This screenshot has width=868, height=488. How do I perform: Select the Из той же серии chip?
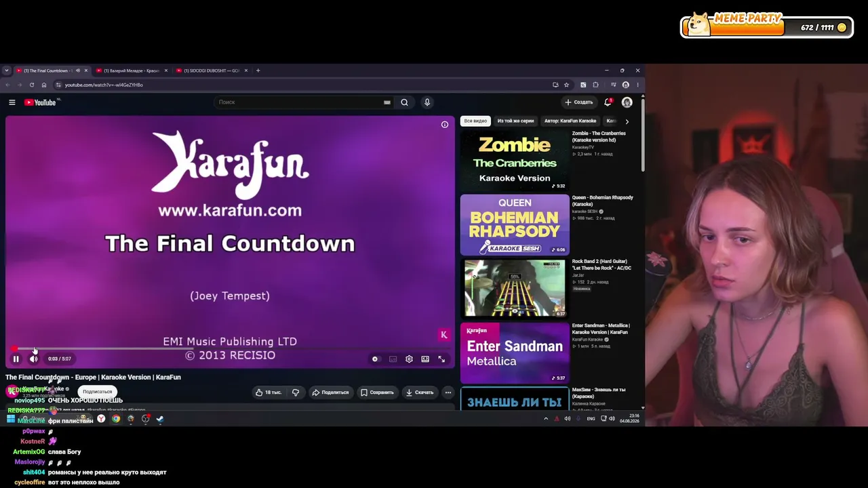[515, 121]
